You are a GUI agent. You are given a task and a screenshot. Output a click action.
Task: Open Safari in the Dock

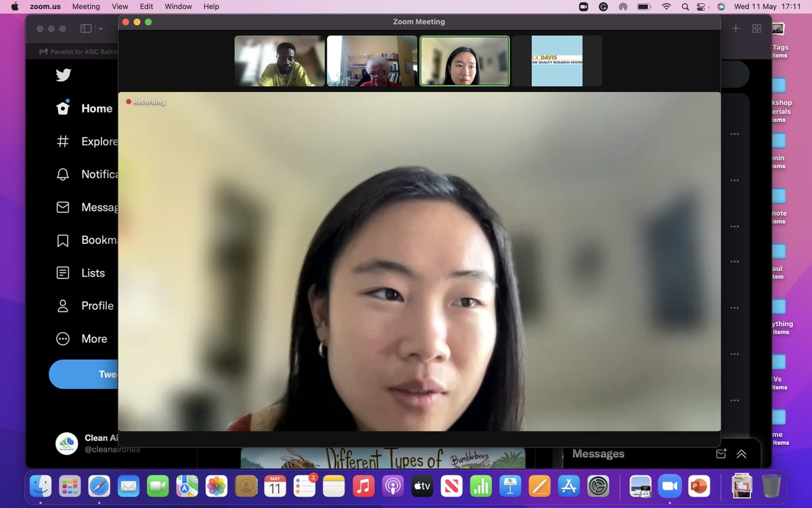[x=99, y=486]
